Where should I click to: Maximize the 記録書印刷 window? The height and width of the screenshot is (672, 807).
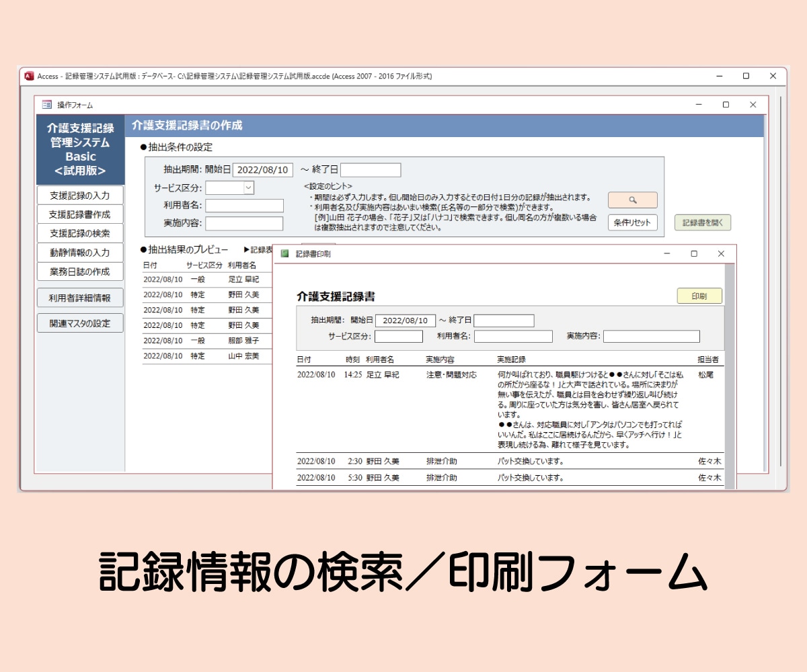694,254
